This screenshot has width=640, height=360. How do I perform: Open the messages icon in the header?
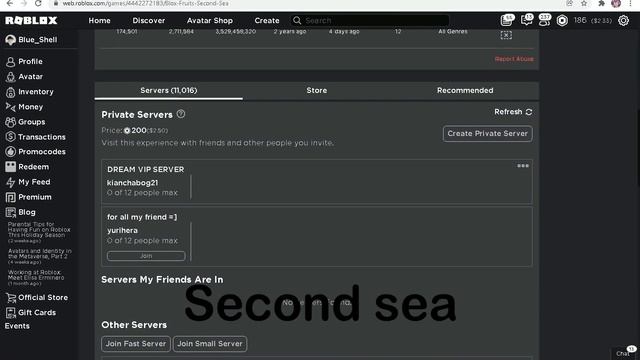pyautogui.click(x=527, y=20)
